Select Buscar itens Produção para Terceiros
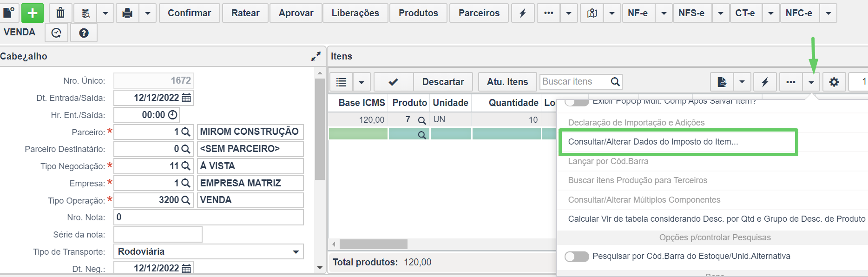The height and width of the screenshot is (277, 868). 638,180
